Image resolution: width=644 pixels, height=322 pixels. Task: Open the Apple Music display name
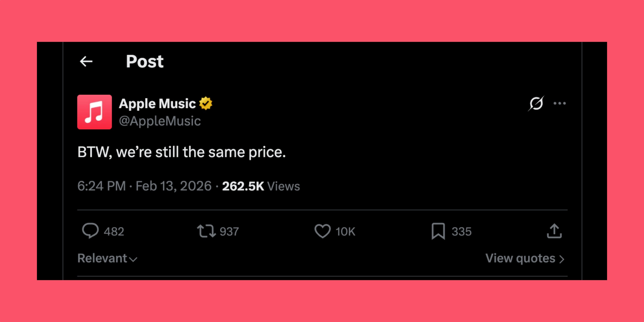(x=157, y=103)
